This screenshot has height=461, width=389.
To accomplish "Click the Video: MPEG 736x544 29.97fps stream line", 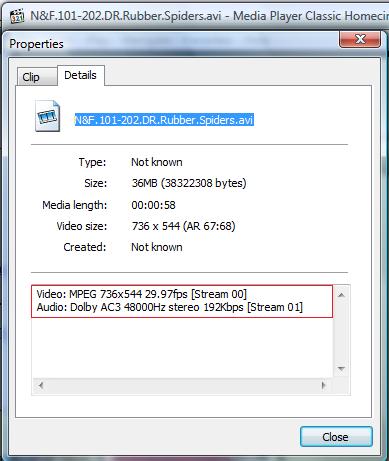I will (x=142, y=294).
